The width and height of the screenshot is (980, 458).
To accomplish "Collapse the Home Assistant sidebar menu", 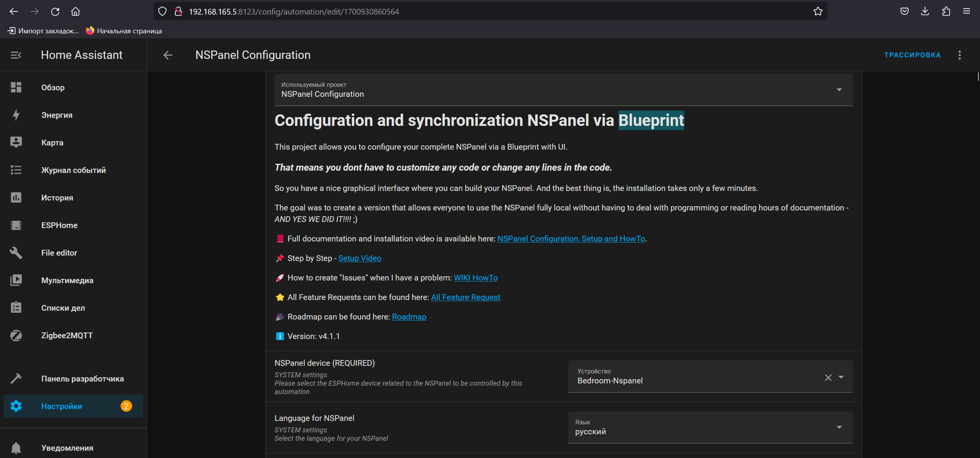I will (x=16, y=55).
